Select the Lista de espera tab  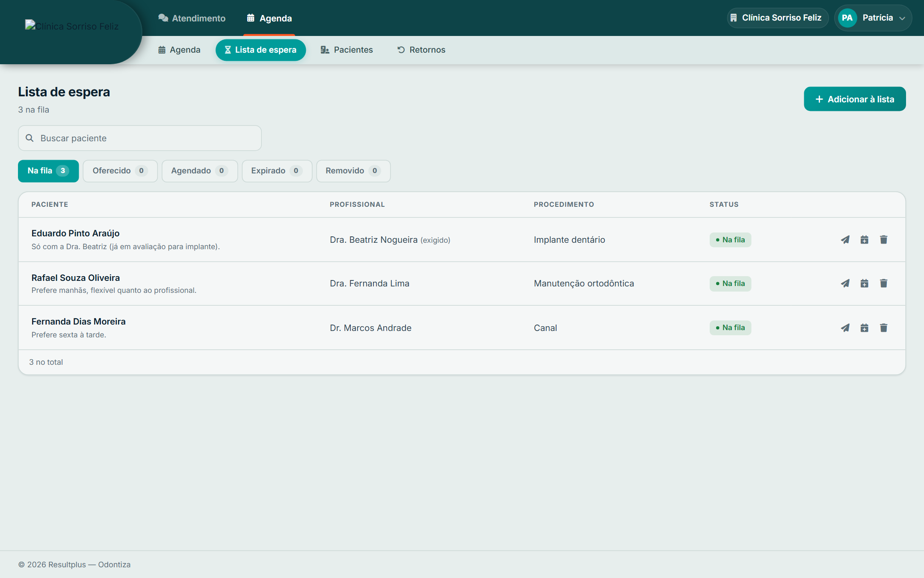point(261,50)
